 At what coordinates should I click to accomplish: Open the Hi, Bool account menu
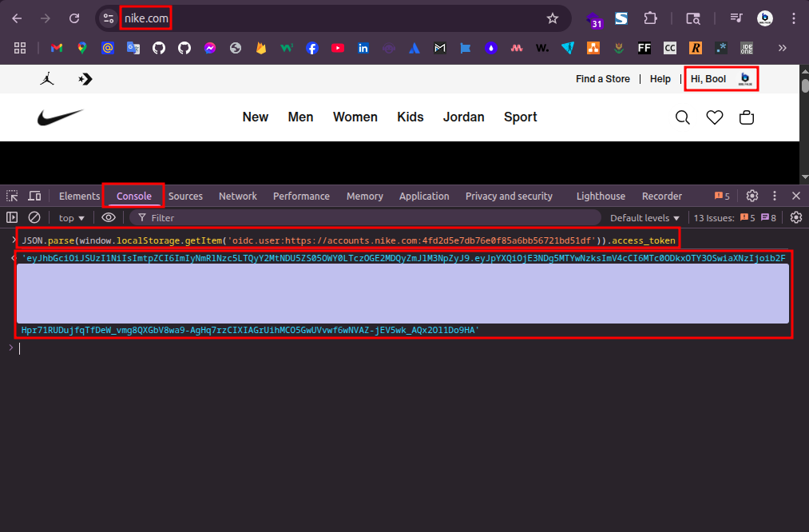721,79
